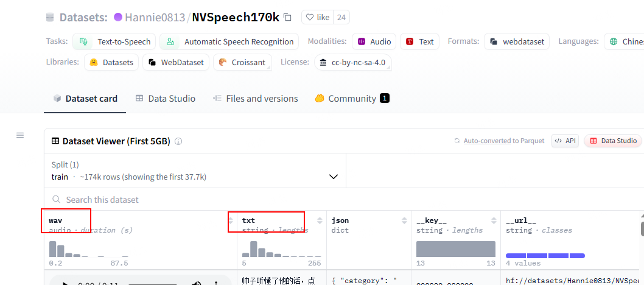The height and width of the screenshot is (285, 644).
Task: Expand the Croissant library dropdown
Action: coord(242,63)
